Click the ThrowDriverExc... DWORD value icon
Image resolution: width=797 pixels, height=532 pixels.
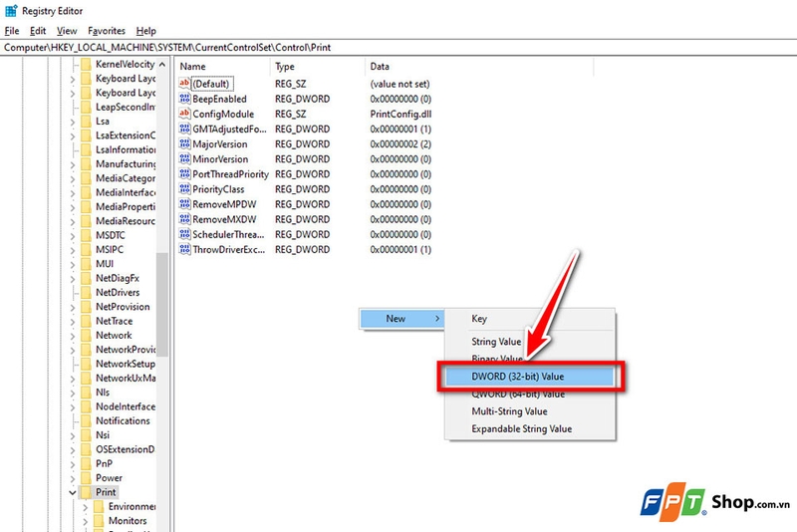coord(184,249)
